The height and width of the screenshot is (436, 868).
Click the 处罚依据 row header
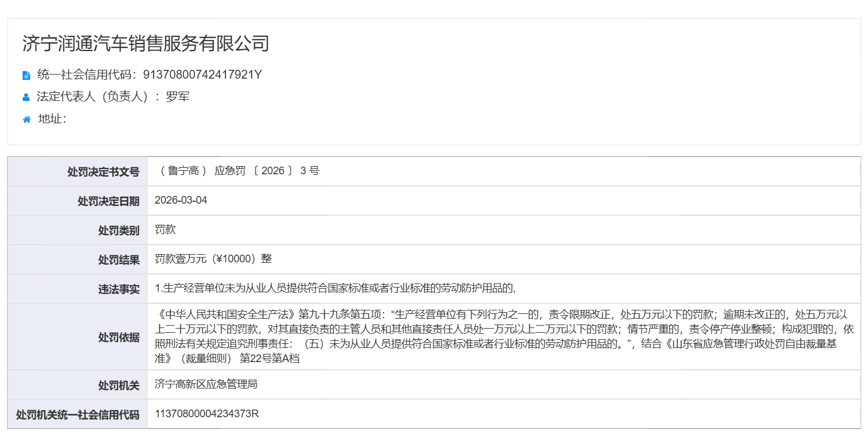pos(119,337)
